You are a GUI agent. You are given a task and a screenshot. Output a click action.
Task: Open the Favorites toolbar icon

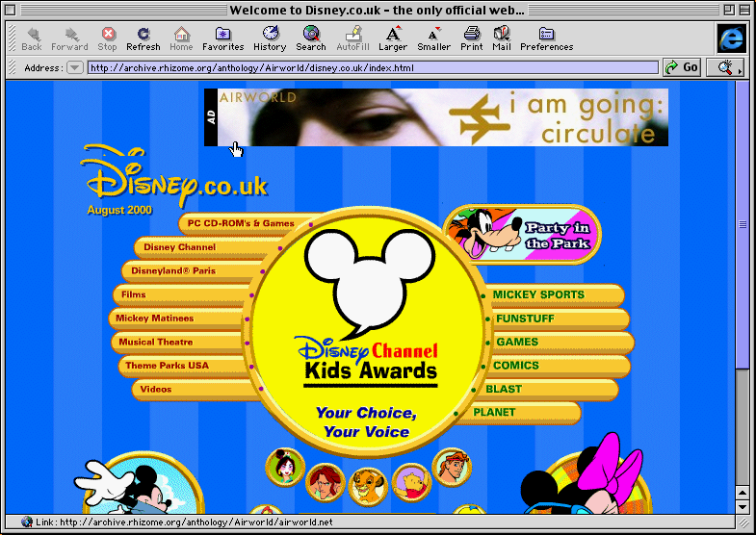pyautogui.click(x=222, y=38)
